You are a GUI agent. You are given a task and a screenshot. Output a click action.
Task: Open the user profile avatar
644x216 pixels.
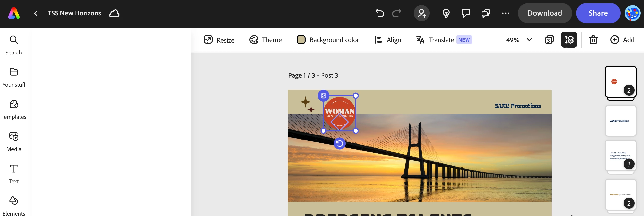(x=633, y=13)
